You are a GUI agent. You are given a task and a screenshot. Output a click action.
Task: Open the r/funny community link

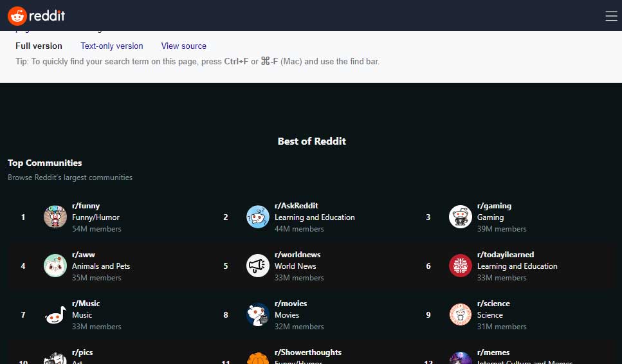point(86,206)
